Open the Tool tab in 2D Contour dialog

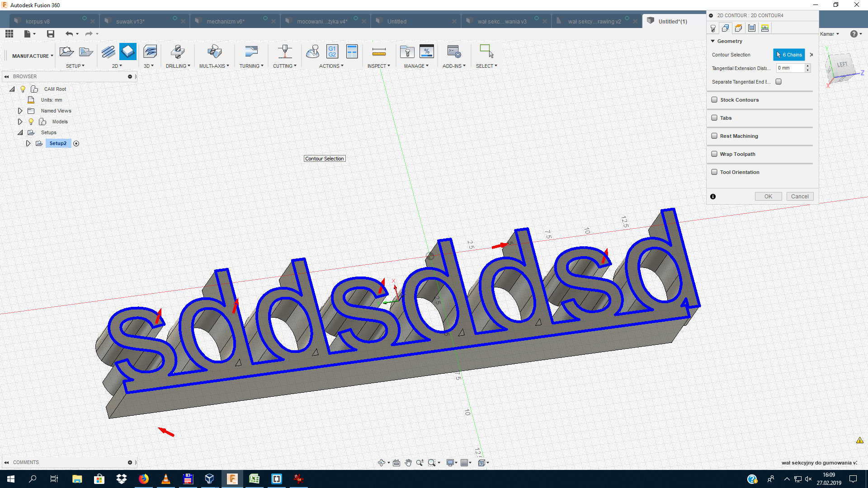point(713,28)
